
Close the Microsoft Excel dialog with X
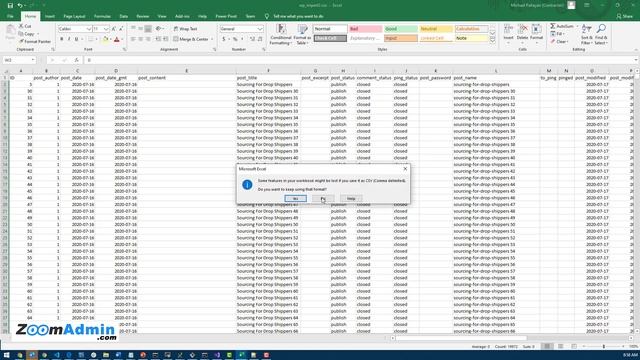[405, 169]
